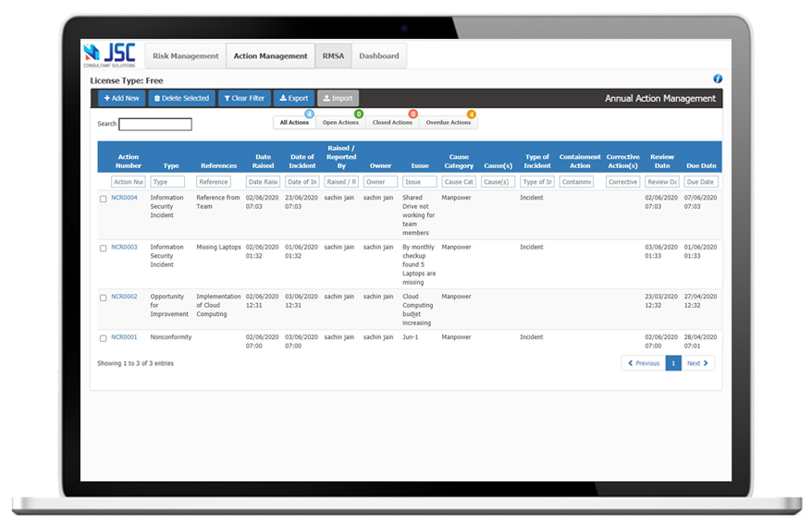Go to the Next page

click(698, 363)
